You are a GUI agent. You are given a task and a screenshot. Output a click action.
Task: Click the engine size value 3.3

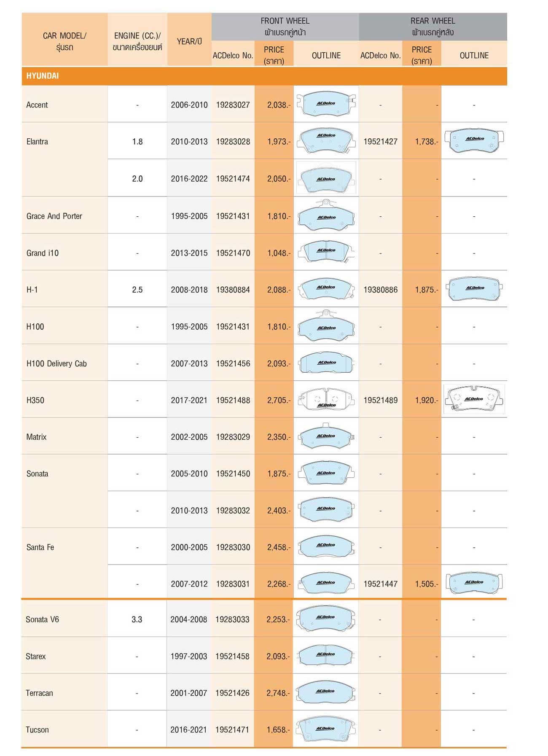point(137,619)
